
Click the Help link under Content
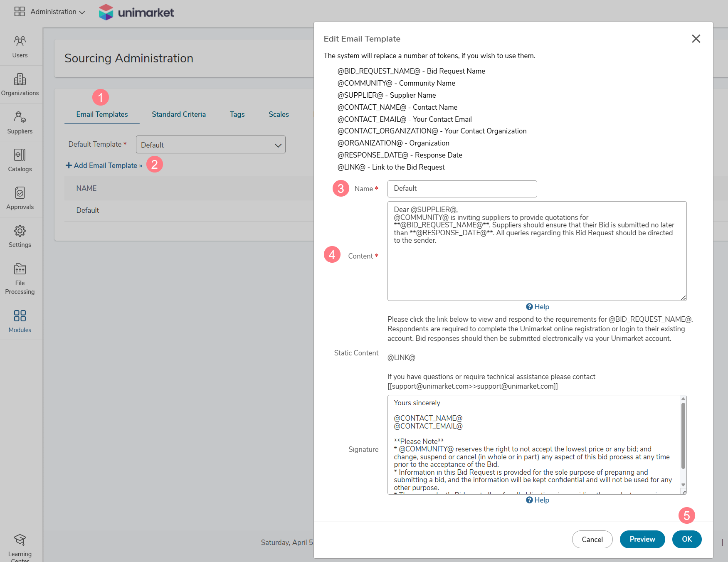537,307
